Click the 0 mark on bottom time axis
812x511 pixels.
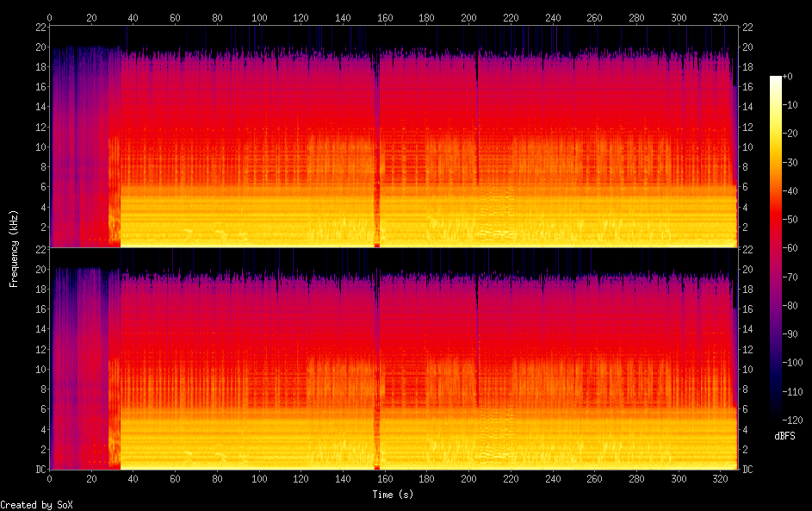point(50,478)
